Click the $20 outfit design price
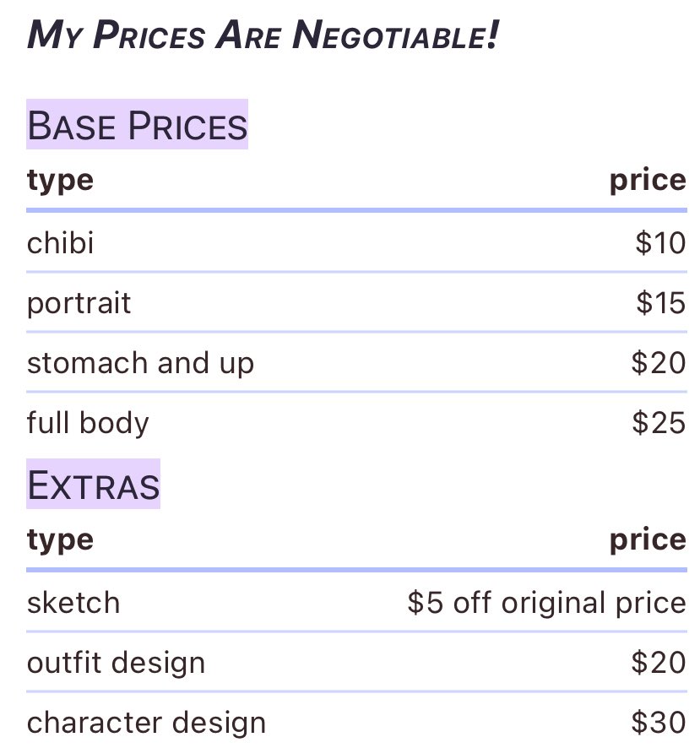The image size is (700, 748). pos(659,662)
